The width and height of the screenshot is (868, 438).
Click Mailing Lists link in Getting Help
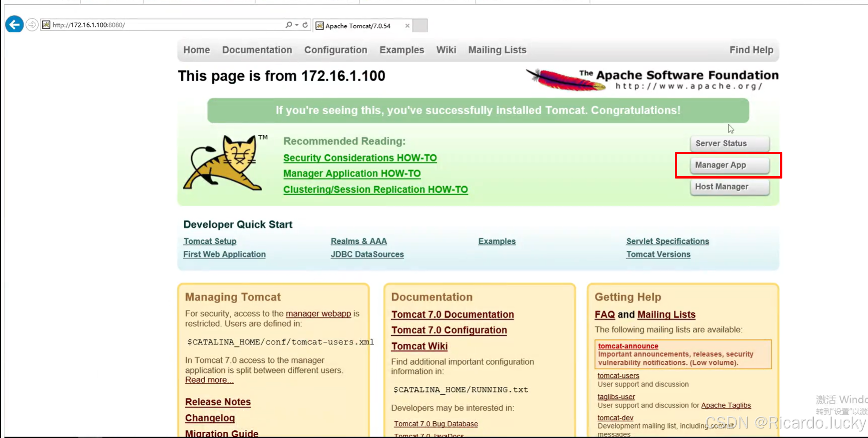coord(666,315)
